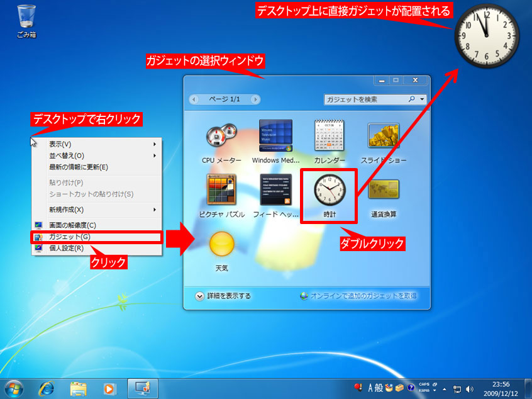Select the 通貨換算 currency gadget icon
Screen dimensions: 532x399
[384, 189]
